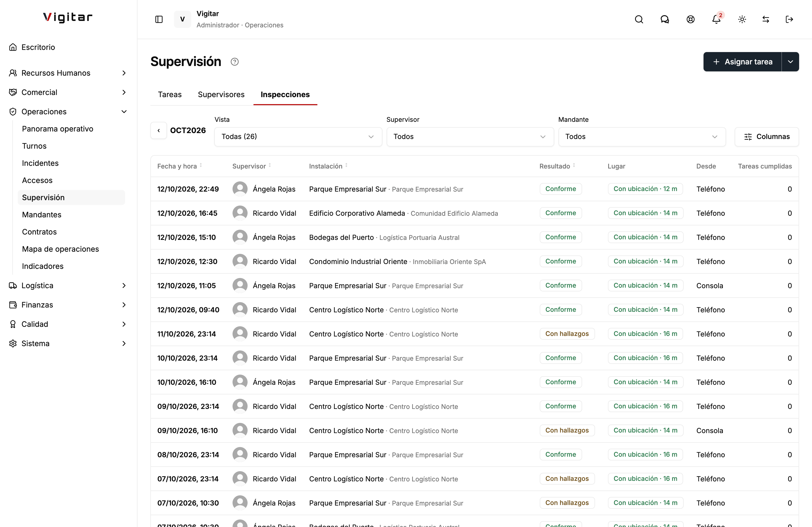Expand Finanzas menu section
The width and height of the screenshot is (812, 527).
(68, 305)
